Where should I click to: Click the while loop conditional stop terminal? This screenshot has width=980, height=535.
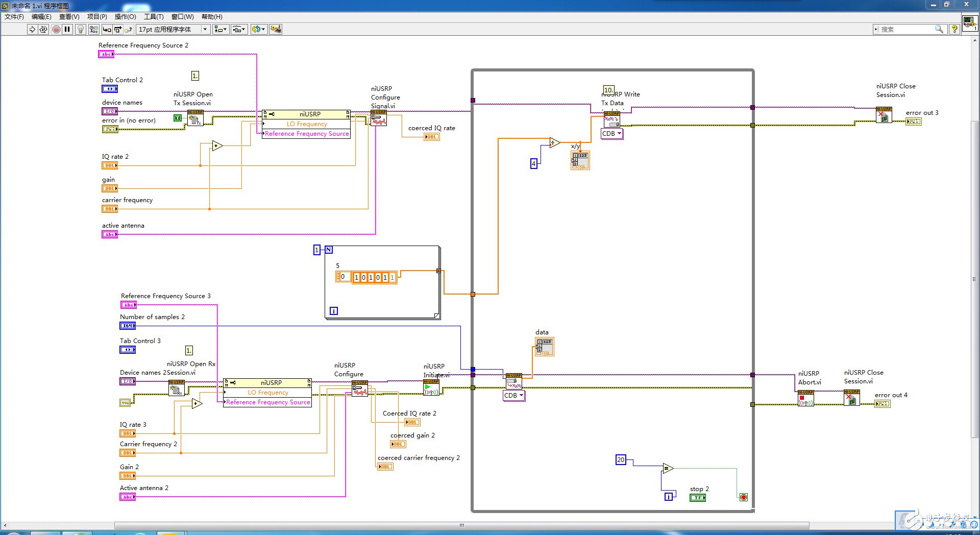pos(744,497)
